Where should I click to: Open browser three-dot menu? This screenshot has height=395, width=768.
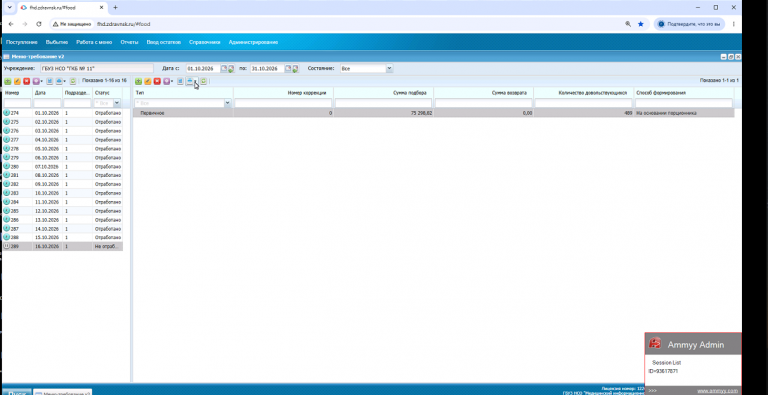[x=734, y=24]
